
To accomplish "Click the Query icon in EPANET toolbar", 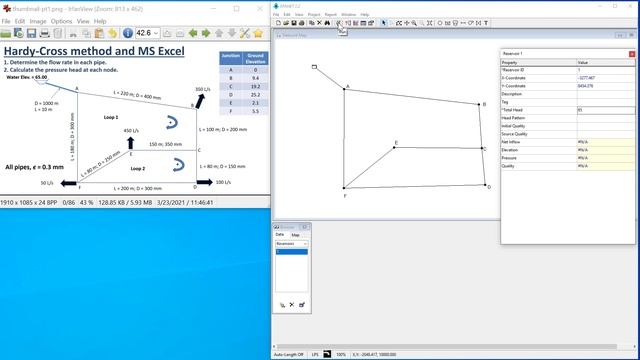I will click(x=348, y=23).
